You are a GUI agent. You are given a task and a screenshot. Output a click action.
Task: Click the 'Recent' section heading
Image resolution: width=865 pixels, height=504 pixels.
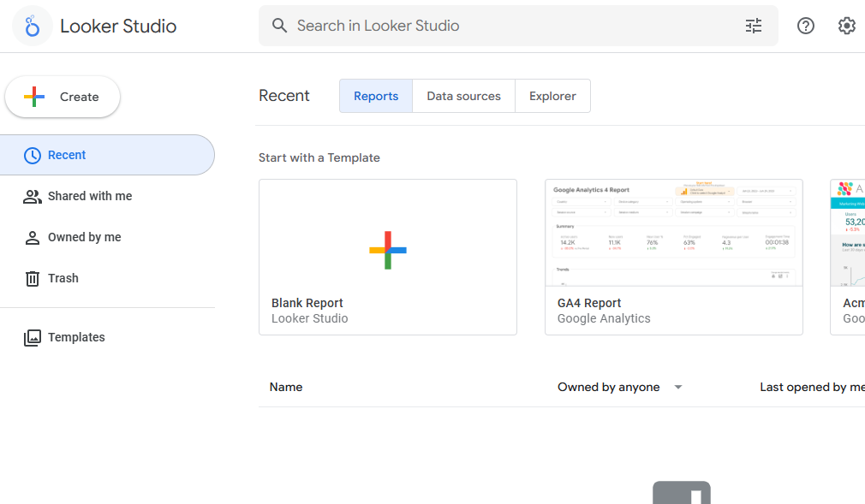pyautogui.click(x=284, y=96)
